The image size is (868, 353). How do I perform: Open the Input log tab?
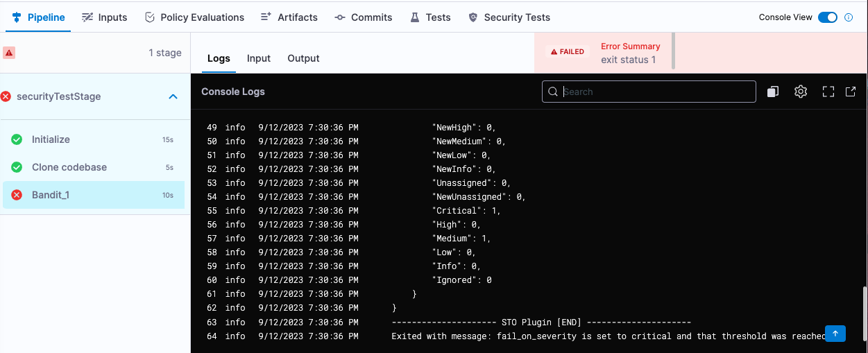259,58
